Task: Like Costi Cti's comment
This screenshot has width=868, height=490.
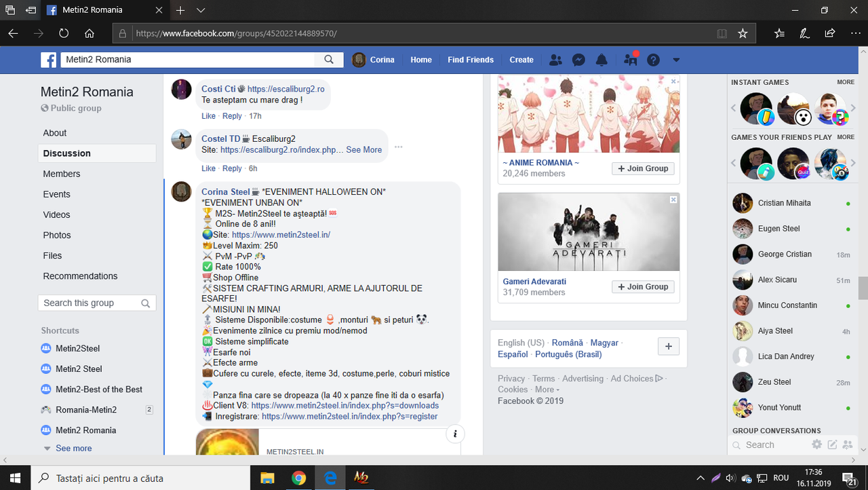Action: point(208,116)
